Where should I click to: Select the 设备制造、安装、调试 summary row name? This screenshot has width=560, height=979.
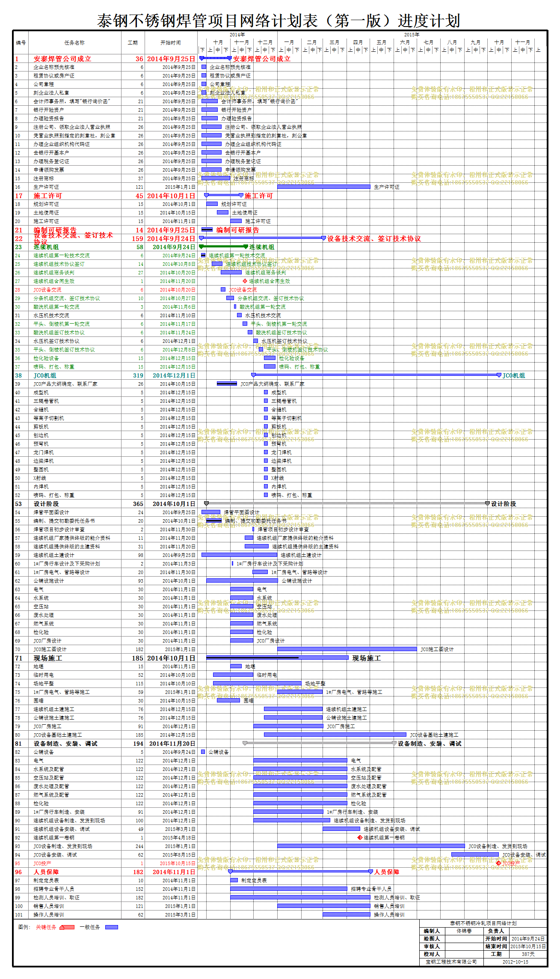(x=65, y=744)
